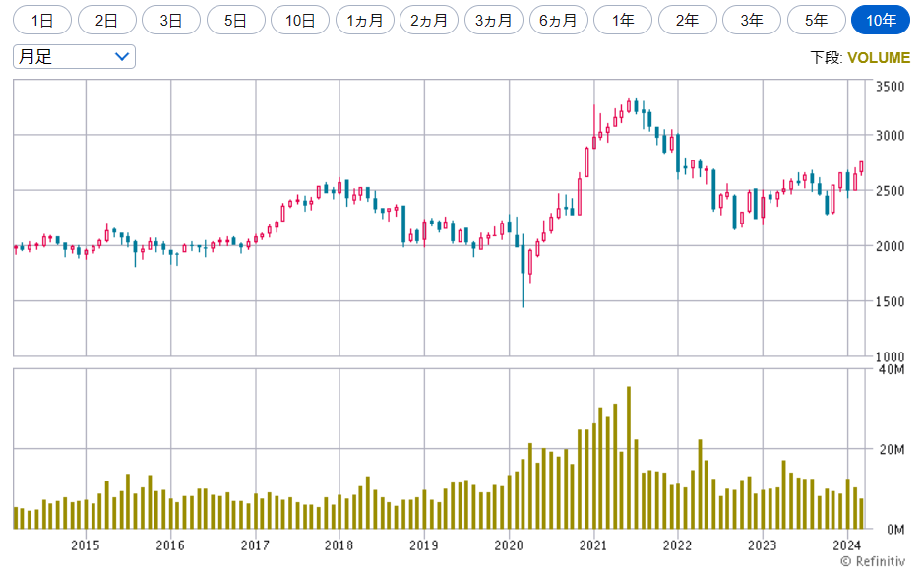
Task: Set chart period to 2年
Action: 687,20
